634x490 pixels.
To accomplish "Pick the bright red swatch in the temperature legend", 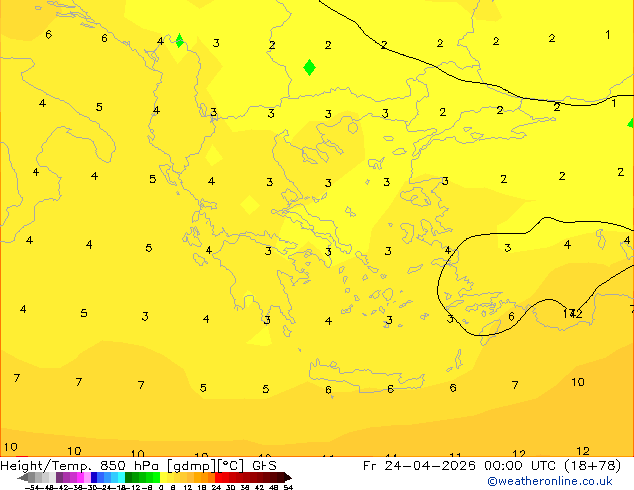I will 218,477.
